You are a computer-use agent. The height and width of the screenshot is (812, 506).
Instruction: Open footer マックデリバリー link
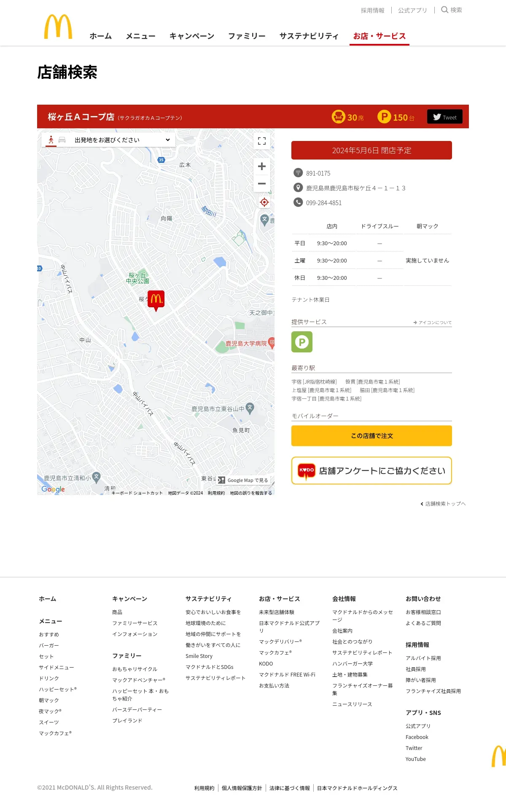pos(280,642)
